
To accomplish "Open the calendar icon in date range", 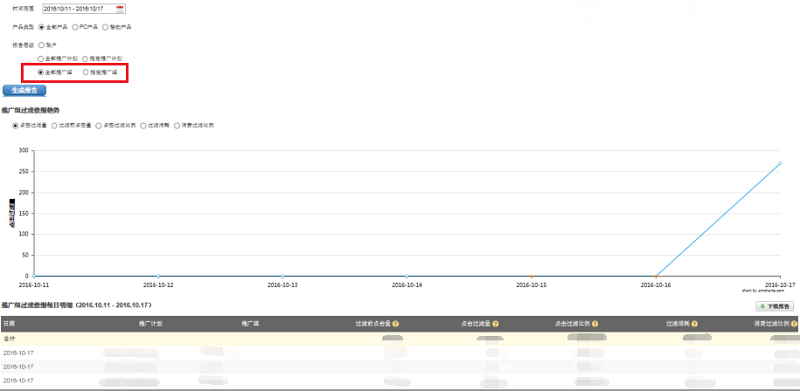I will 120,9.
